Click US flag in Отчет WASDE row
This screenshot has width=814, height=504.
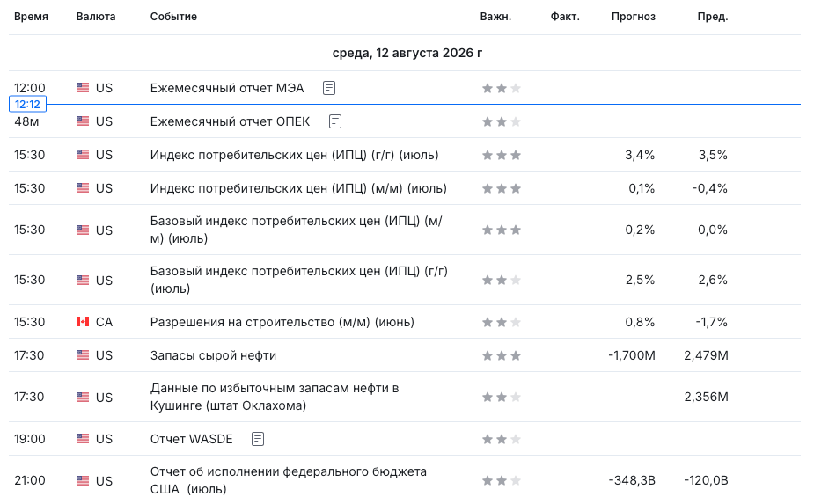[83, 439]
